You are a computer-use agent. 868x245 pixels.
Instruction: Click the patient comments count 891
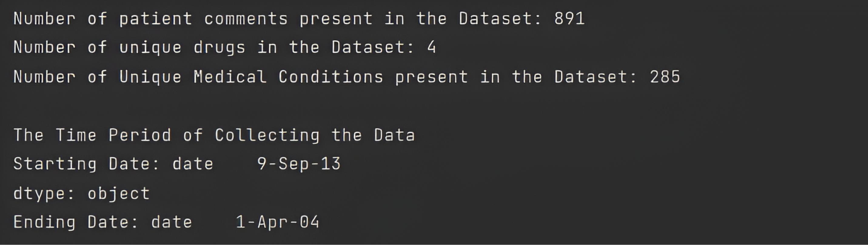tap(569, 18)
